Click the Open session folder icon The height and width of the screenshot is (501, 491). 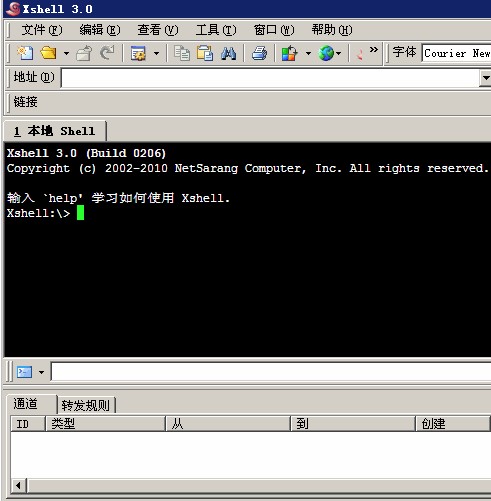click(x=49, y=53)
